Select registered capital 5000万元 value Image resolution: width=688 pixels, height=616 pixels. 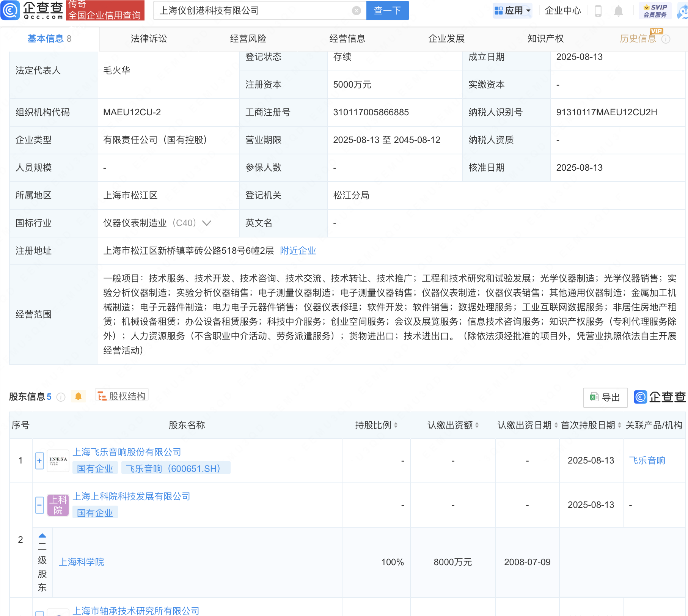coord(352,85)
